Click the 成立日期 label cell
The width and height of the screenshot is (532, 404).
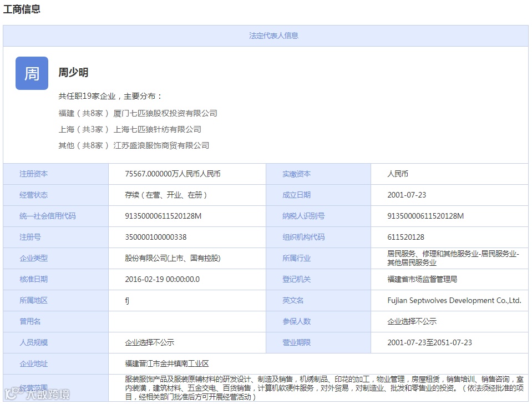318,195
